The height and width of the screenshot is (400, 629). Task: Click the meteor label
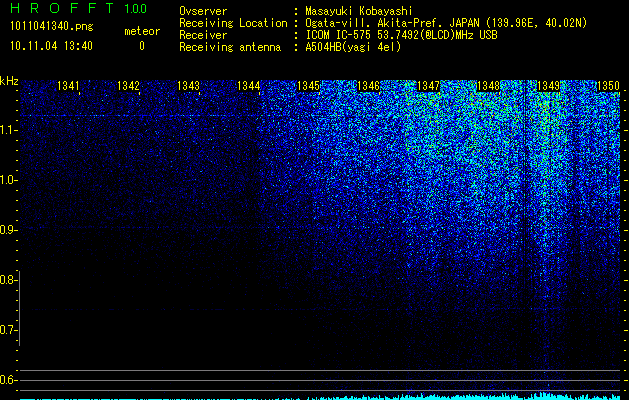[x=142, y=31]
